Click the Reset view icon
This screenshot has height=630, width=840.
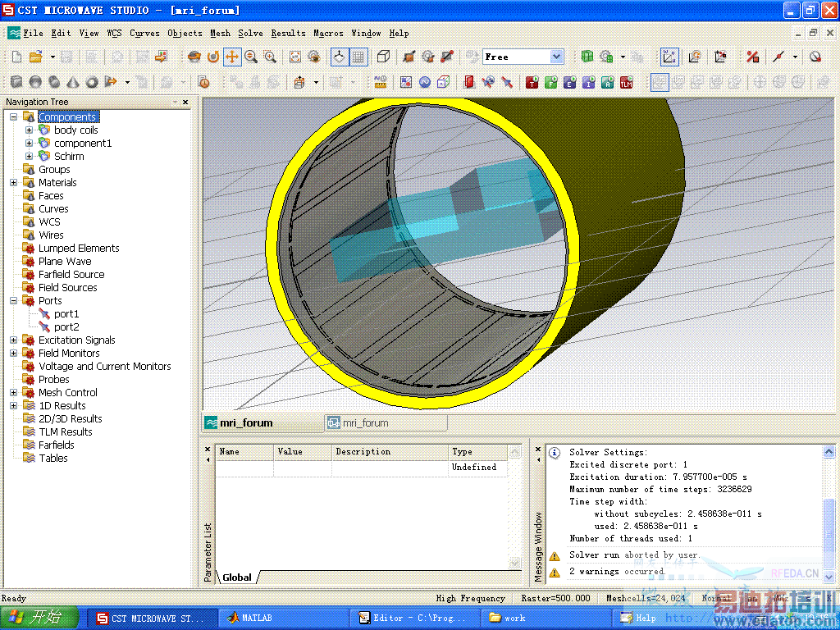click(295, 57)
